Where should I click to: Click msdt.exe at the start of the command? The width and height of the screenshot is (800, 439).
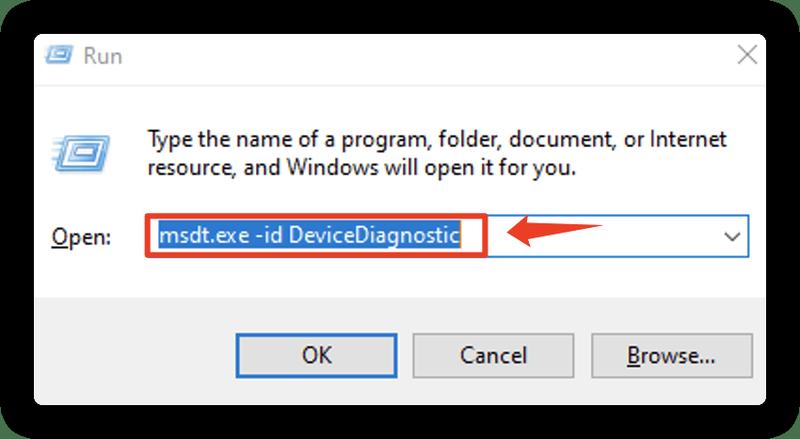coord(204,236)
